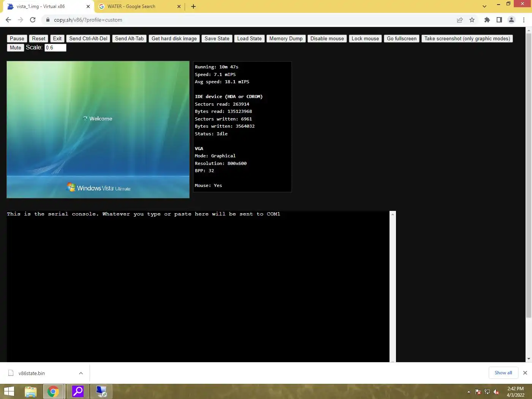Click Go fullscreen
Screen dimensions: 532x399
(x=402, y=38)
